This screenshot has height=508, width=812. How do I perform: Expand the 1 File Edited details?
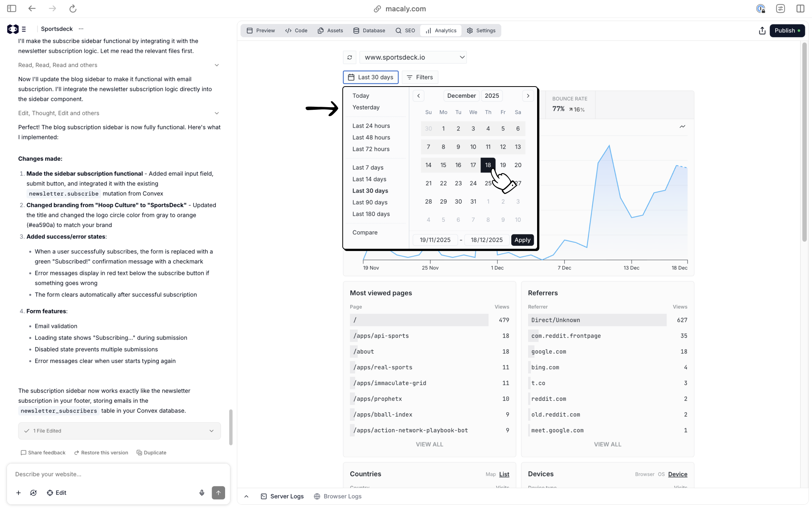[211, 431]
